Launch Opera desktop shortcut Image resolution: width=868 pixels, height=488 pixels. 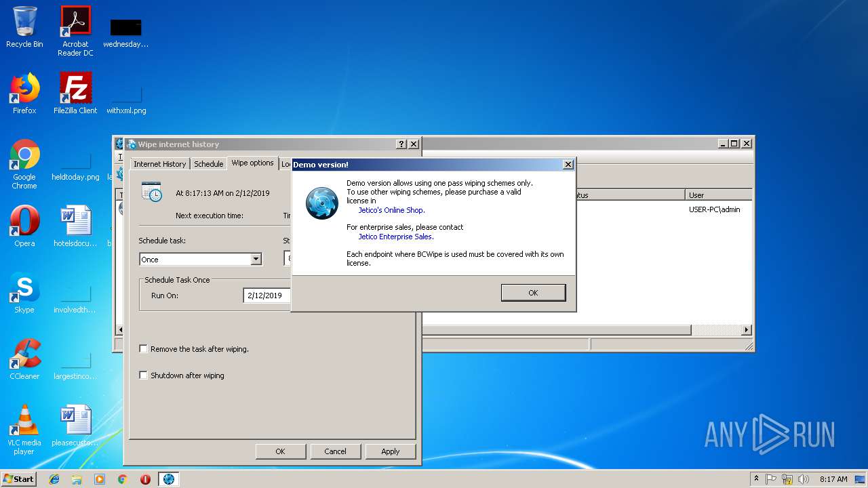24,226
